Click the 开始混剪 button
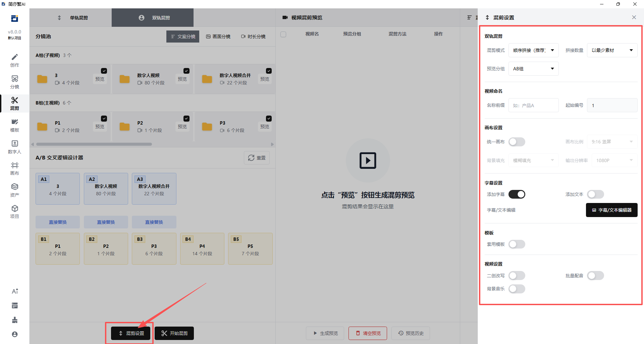 pos(174,333)
